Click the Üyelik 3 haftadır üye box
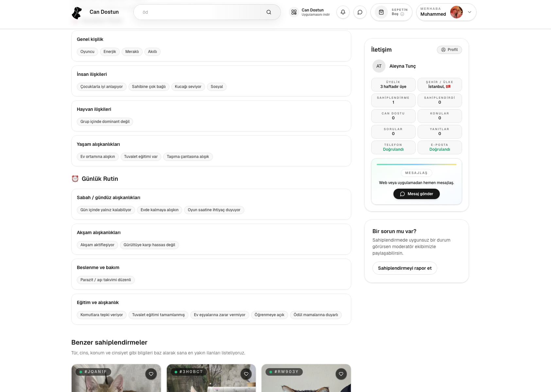Image resolution: width=551 pixels, height=392 pixels. 393,85
